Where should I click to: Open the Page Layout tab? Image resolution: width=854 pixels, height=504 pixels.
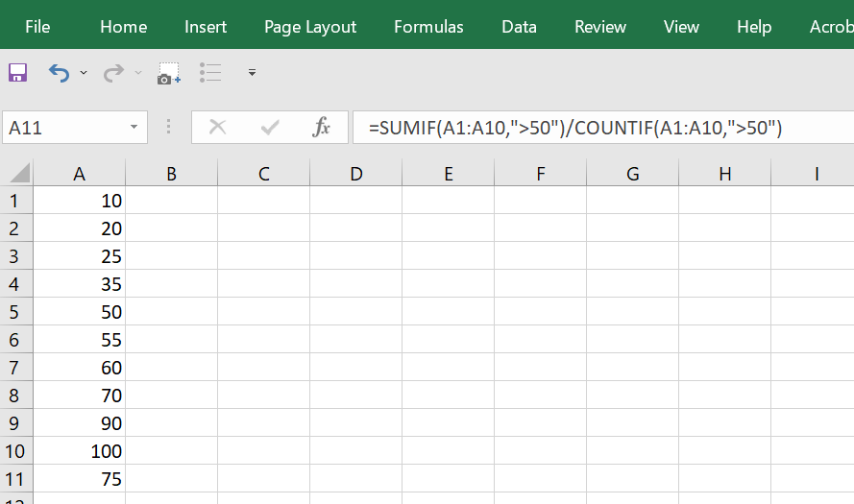tap(310, 27)
